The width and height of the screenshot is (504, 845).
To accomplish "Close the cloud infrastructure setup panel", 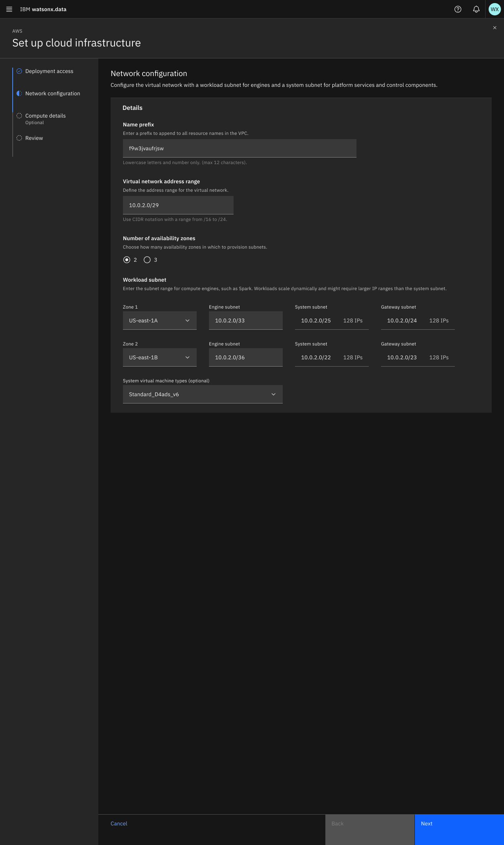I will click(495, 28).
